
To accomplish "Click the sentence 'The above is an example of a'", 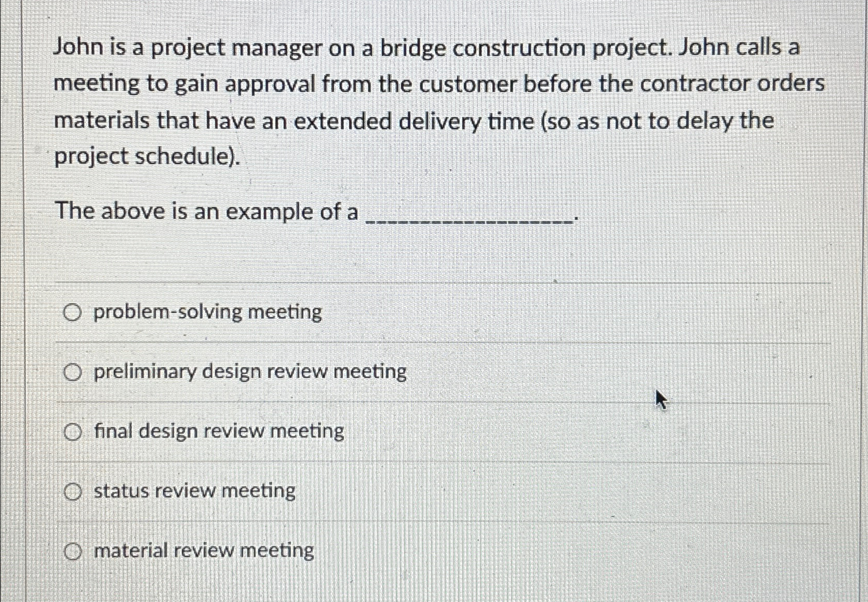I will click(205, 211).
